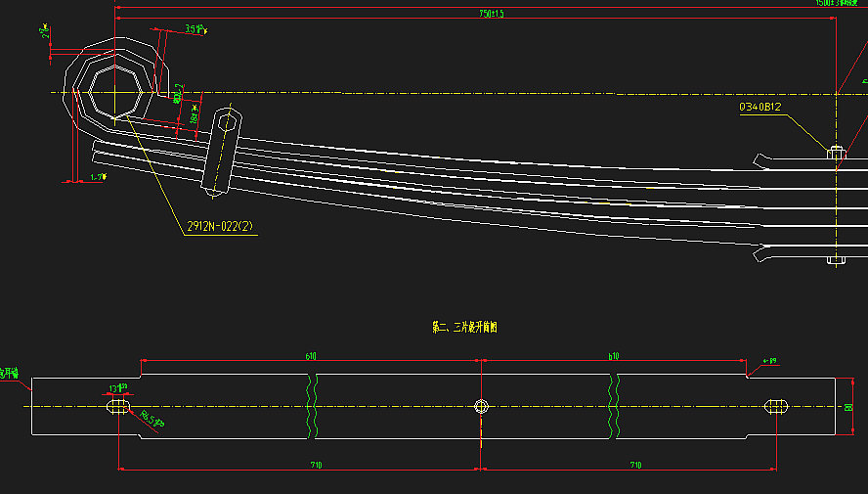Screen dimensions: 868x494
Task: Select the left 610 dimension in plan view
Action: tap(311, 357)
